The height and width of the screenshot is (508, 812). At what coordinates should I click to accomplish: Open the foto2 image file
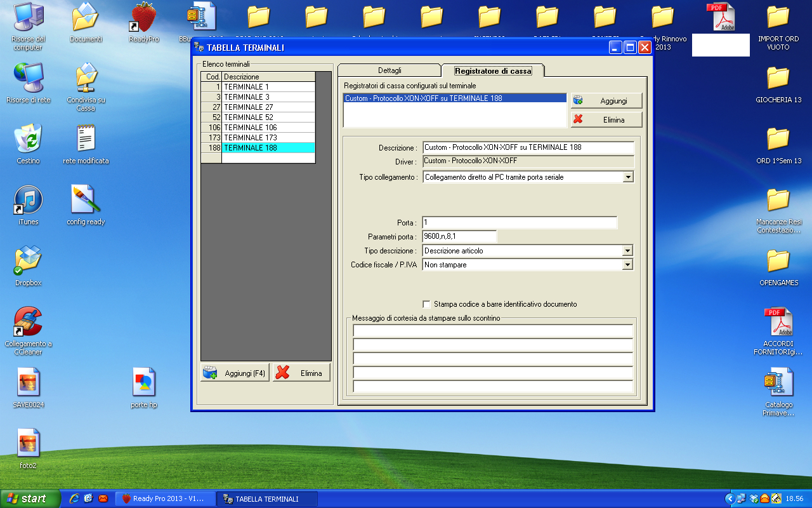(29, 448)
